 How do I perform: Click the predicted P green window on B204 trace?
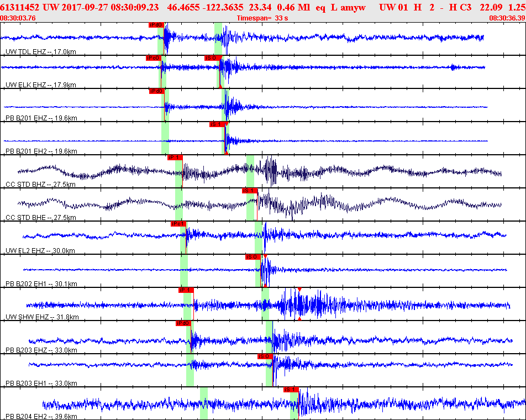click(x=204, y=403)
